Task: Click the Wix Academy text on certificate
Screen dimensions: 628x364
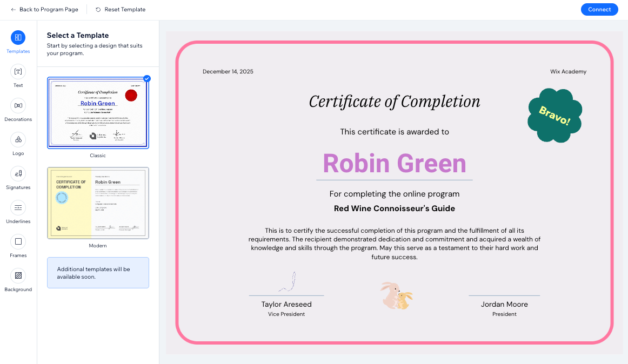Action: tap(568, 71)
